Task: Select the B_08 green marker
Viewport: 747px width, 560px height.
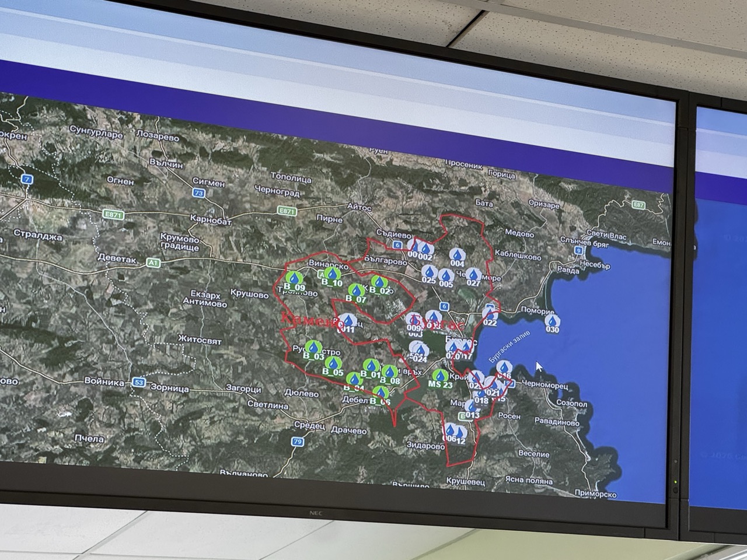Action: [x=390, y=372]
